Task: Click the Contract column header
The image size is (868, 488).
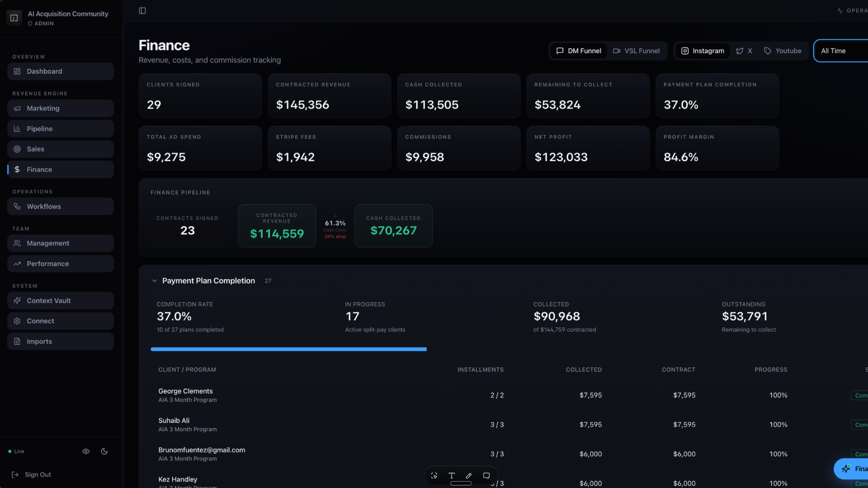Action: click(x=679, y=370)
